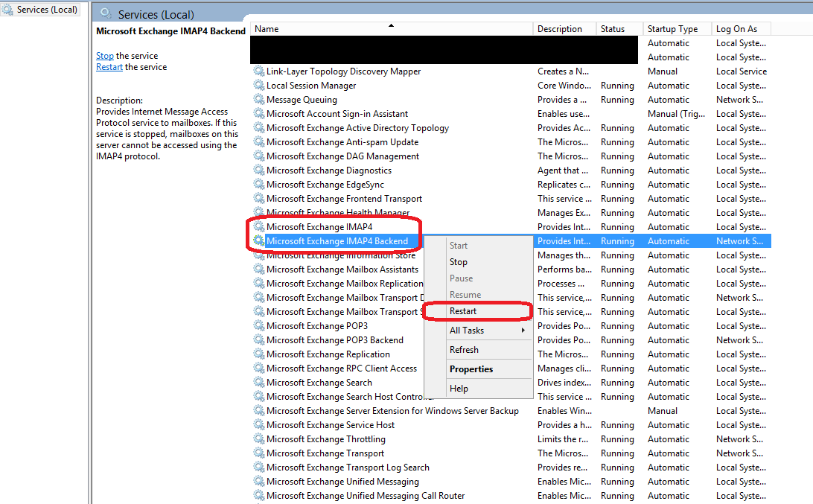Click gear icon for Exchange Unified Messaging Call Router
Screen dimensions: 813x504
click(x=259, y=495)
